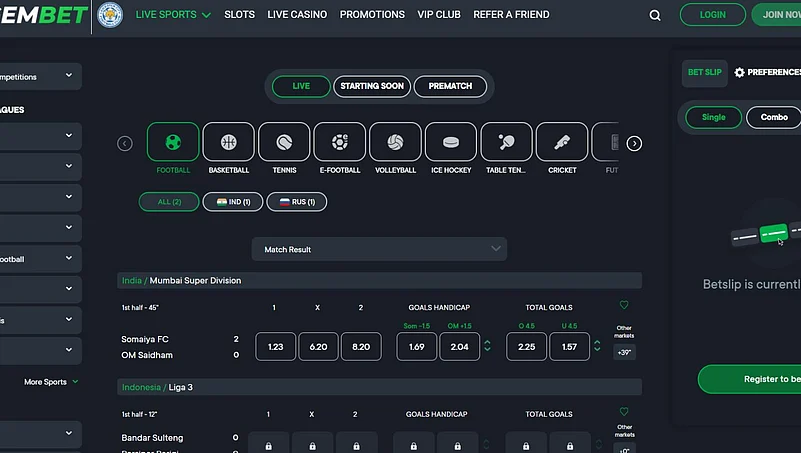This screenshot has height=453, width=801.
Task: Filter matches by IND (1)
Action: point(233,202)
